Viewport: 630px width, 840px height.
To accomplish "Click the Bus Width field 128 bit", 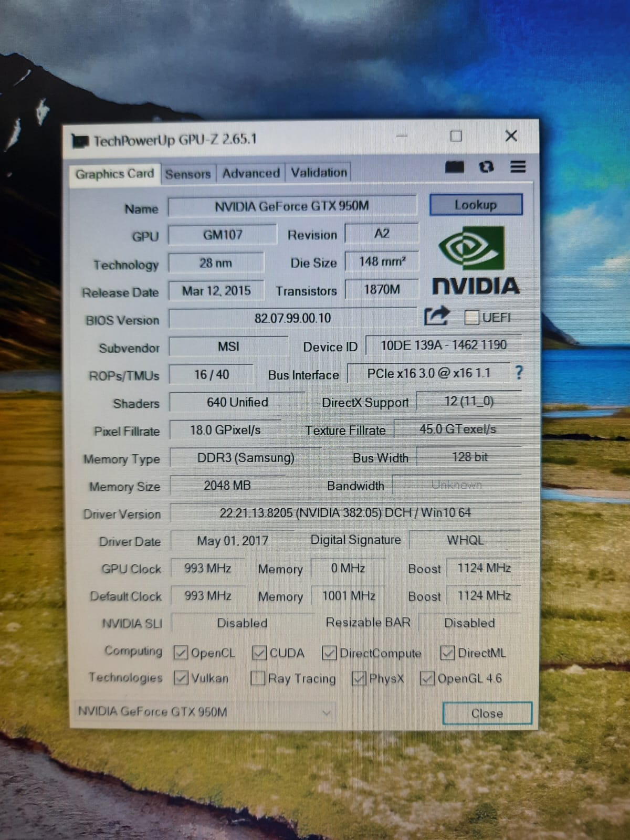I will [x=469, y=457].
